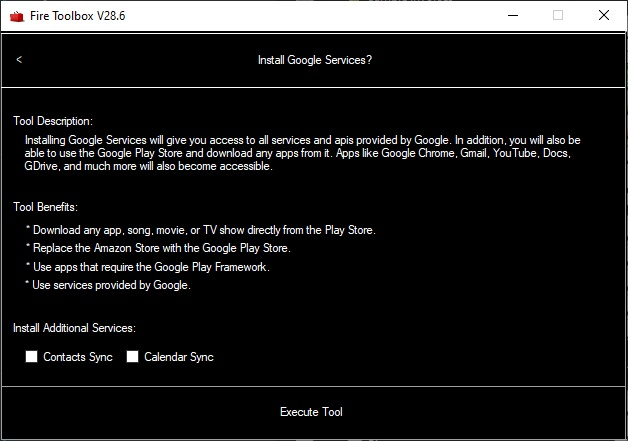628x441 pixels.
Task: Select the Tool Description label
Action: pyautogui.click(x=53, y=121)
